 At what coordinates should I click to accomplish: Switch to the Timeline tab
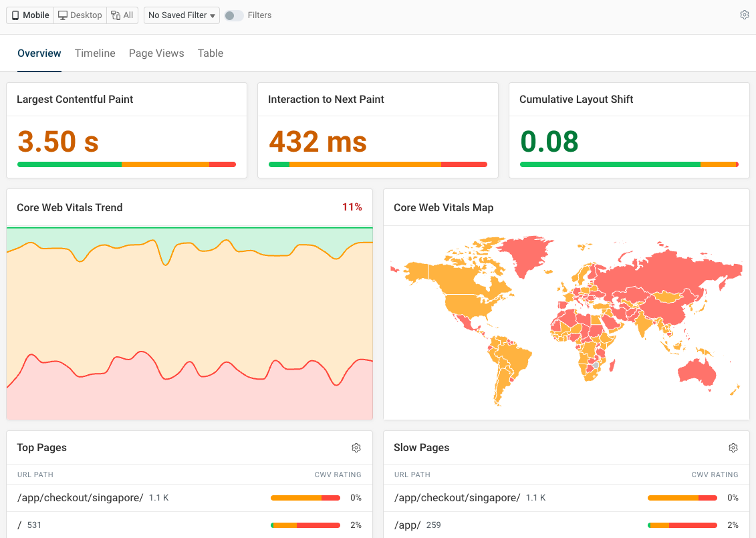pos(95,53)
